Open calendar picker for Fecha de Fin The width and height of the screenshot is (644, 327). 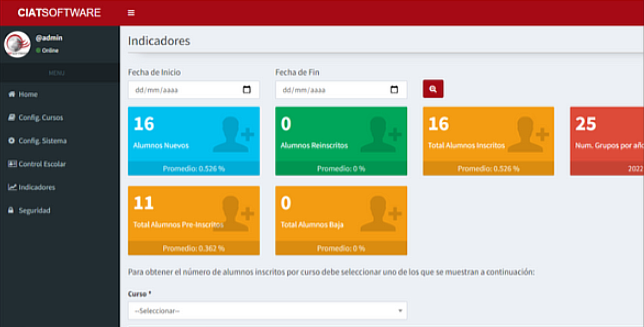(394, 90)
